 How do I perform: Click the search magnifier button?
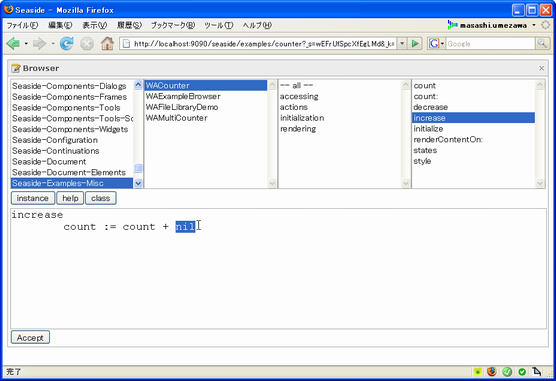pos(543,44)
